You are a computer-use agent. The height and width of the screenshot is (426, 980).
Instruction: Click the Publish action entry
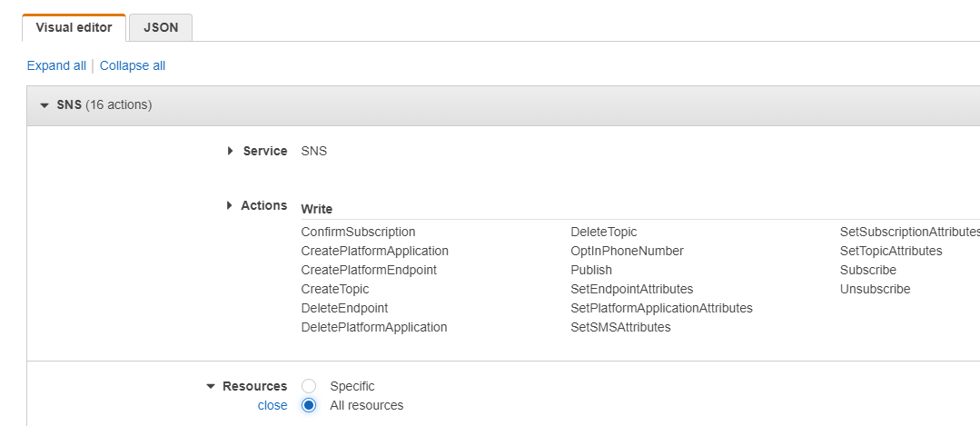[591, 270]
